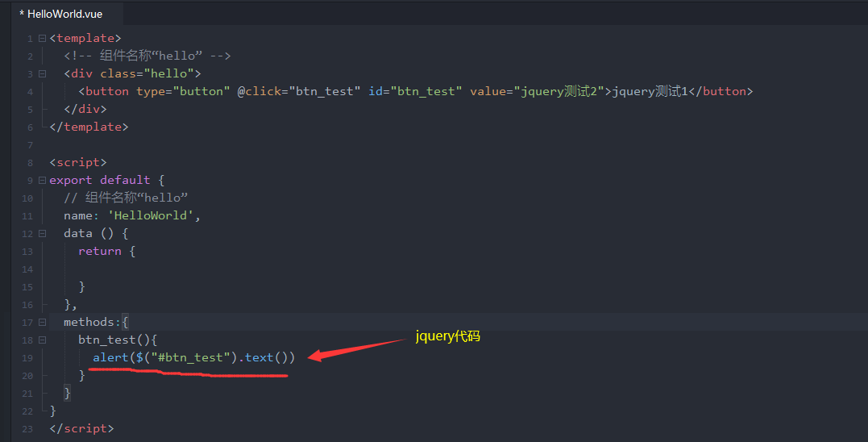Click the closing </div> tag
This screenshot has width=868, height=442.
(85, 109)
